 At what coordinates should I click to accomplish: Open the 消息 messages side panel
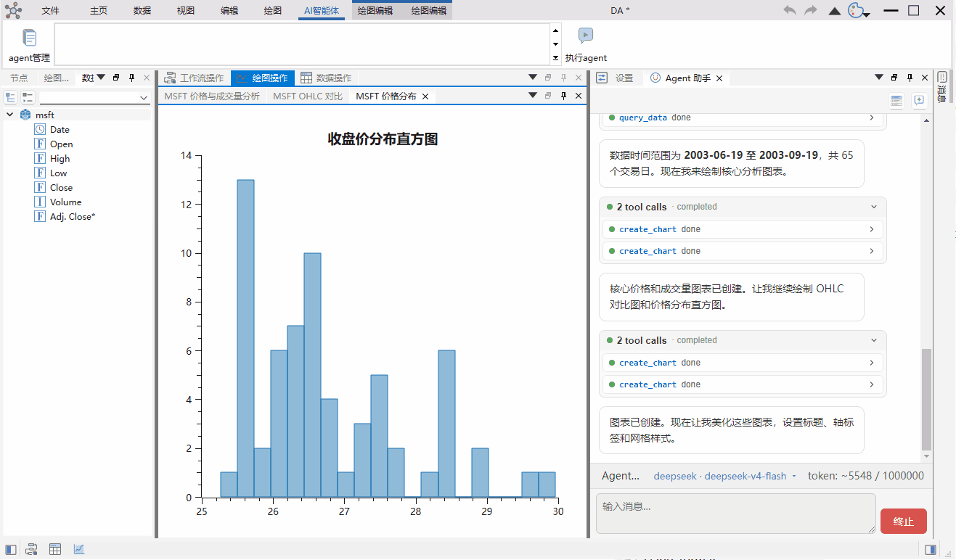[942, 86]
